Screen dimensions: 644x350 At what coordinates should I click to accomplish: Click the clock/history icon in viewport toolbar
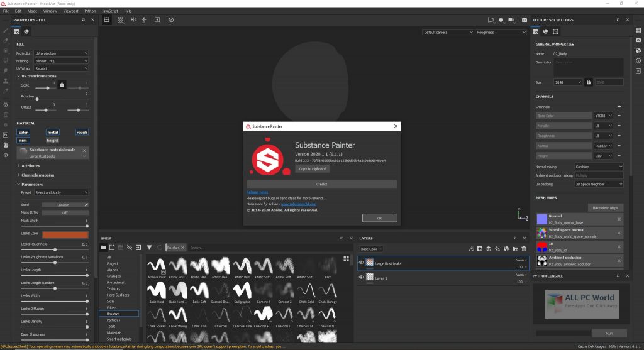pyautogui.click(x=171, y=19)
